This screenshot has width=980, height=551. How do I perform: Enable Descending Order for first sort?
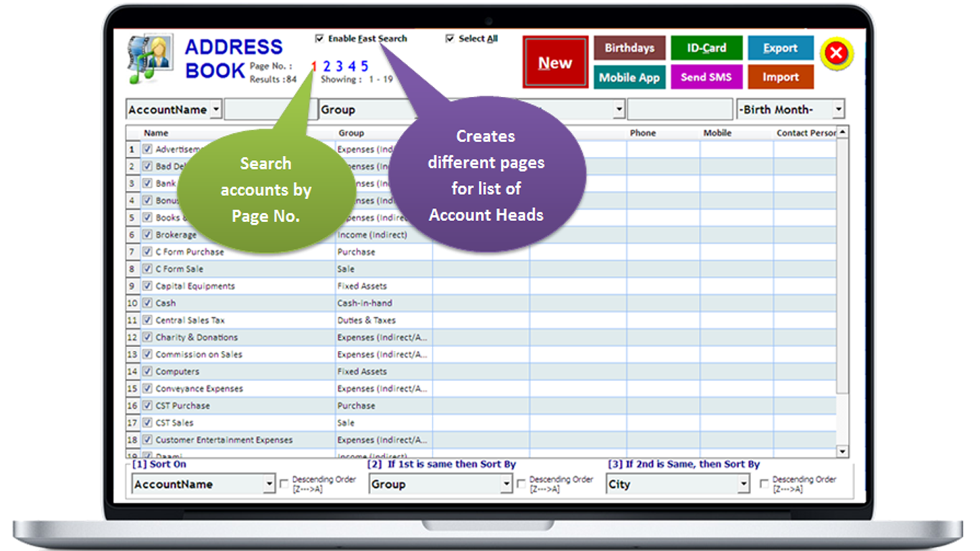pyautogui.click(x=284, y=484)
